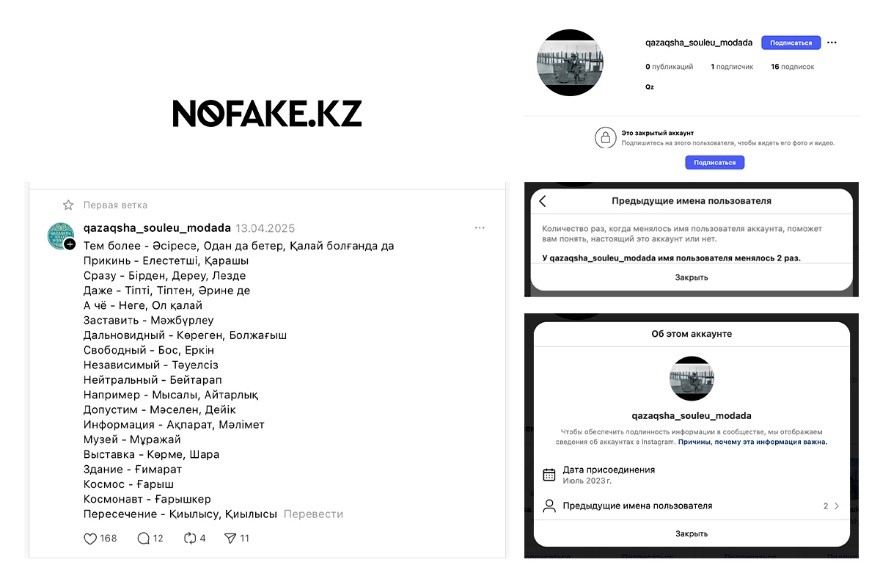Viewport: 880px width, 587px height.
Task: Click the NOFAKE.KZ logo
Action: tap(267, 113)
